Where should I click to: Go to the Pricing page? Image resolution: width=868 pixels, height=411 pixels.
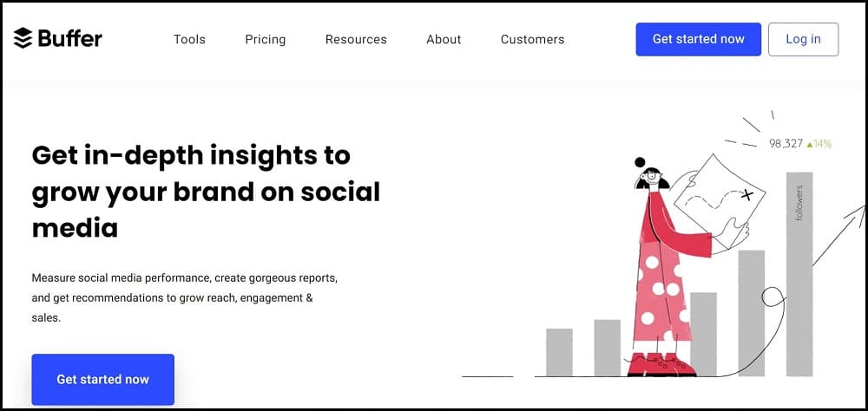coord(265,39)
